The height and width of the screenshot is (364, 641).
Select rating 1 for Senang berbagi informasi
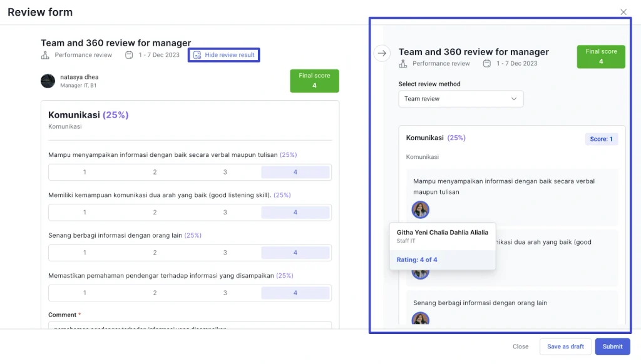coord(85,253)
